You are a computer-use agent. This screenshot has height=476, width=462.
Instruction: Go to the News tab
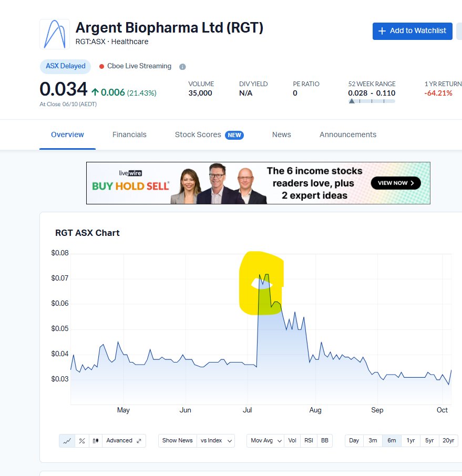click(282, 135)
